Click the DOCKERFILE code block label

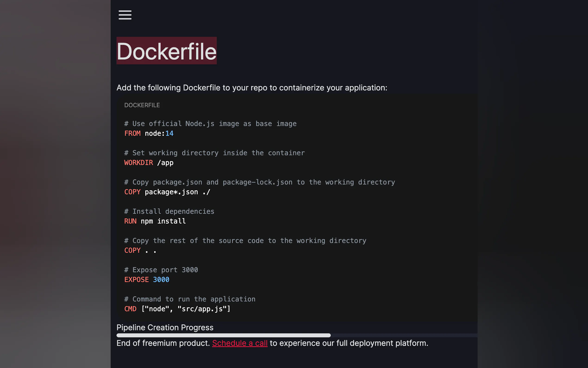coord(142,105)
